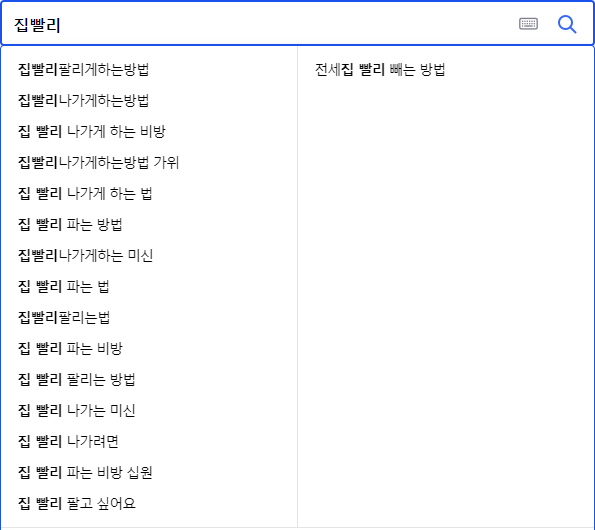Choose suggestion 집 빨리 팔고 싶어요
The height and width of the screenshot is (530, 595).
tap(77, 503)
